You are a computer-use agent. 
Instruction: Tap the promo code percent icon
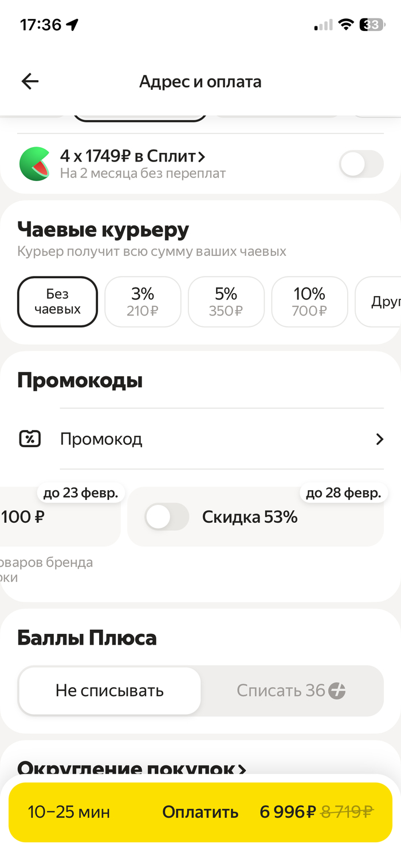coord(30,439)
